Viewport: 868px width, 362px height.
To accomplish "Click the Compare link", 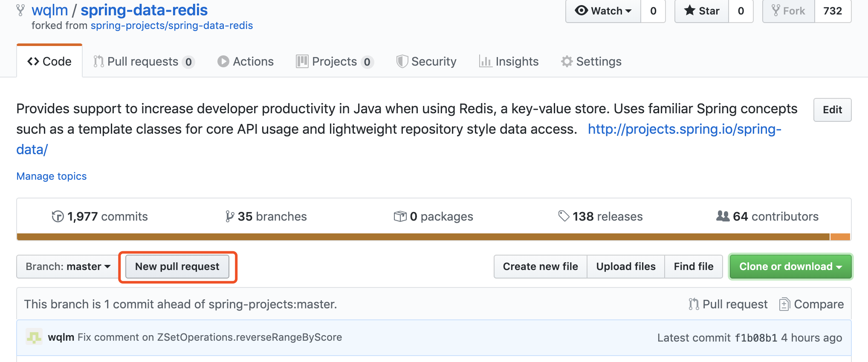I will point(812,304).
